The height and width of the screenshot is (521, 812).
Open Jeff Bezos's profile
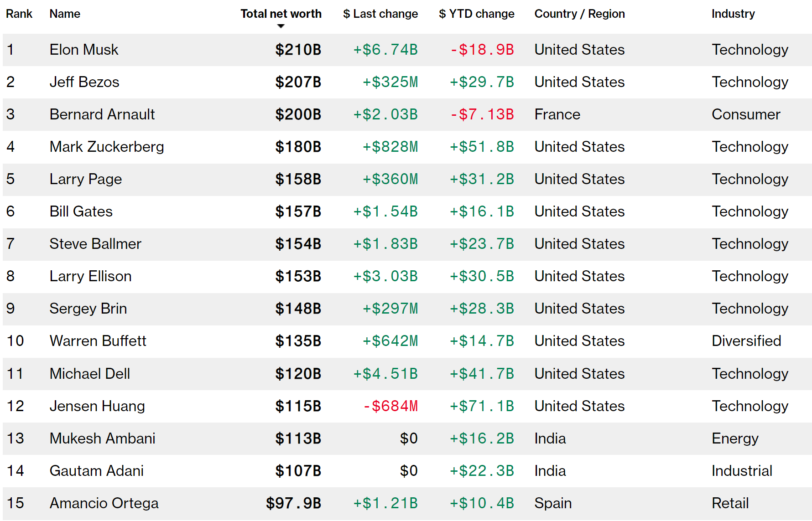point(84,82)
